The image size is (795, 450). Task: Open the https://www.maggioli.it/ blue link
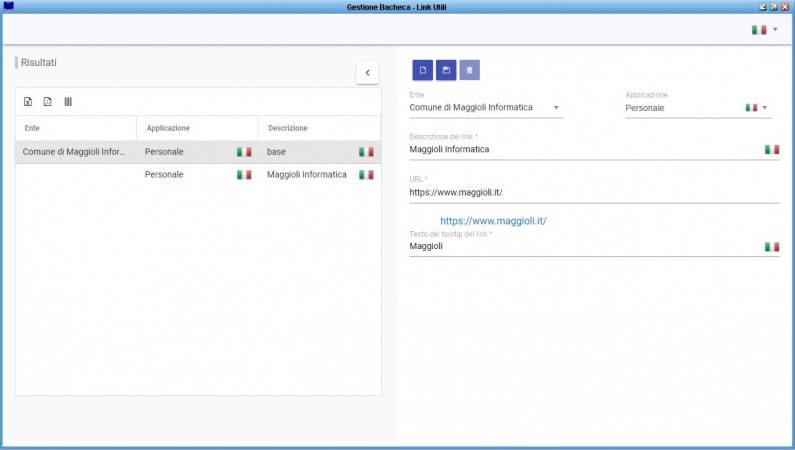tap(493, 220)
